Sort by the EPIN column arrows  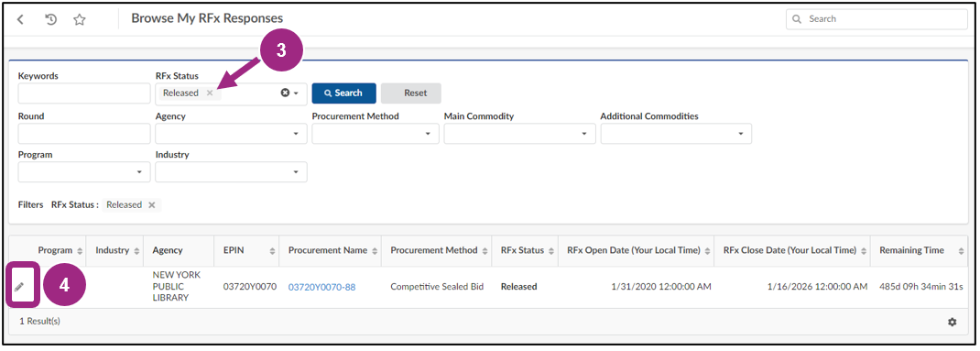[272, 250]
